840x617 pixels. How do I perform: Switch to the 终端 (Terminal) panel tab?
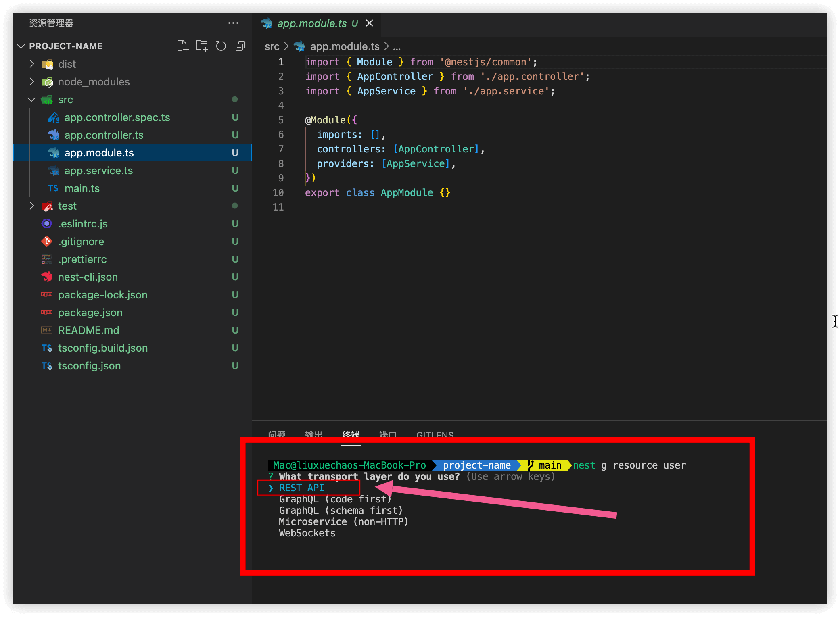[351, 435]
